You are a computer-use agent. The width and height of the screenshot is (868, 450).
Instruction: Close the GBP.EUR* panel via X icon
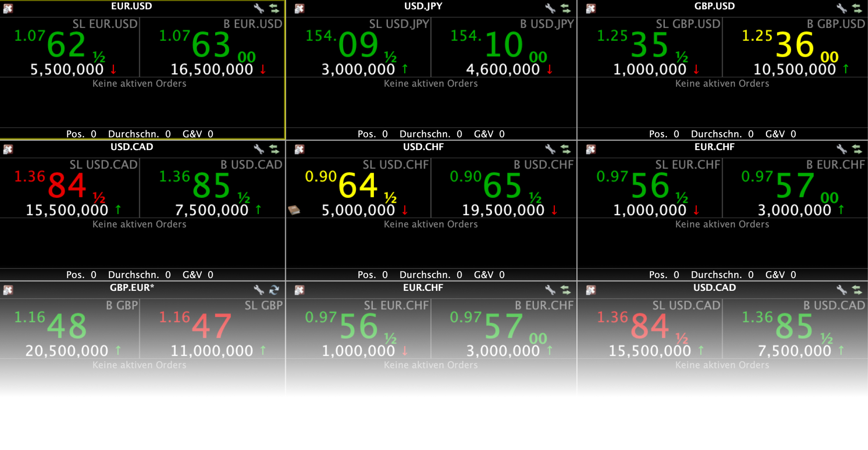coord(8,290)
